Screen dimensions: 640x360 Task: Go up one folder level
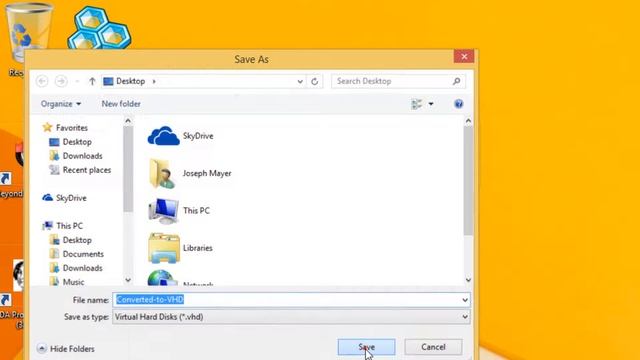92,81
